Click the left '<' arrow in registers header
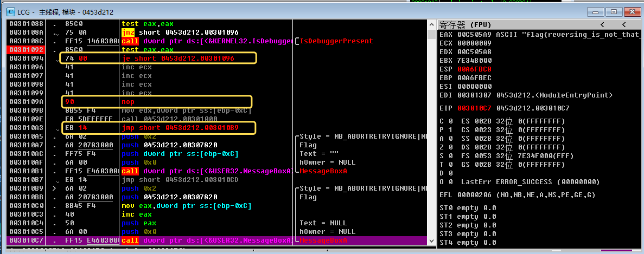 click(602, 25)
